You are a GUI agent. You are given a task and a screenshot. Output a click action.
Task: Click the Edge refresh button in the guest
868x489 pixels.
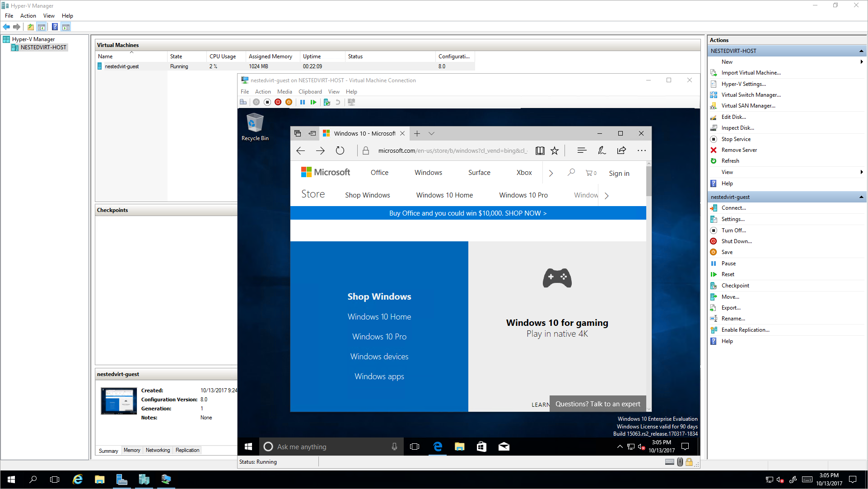pos(340,150)
